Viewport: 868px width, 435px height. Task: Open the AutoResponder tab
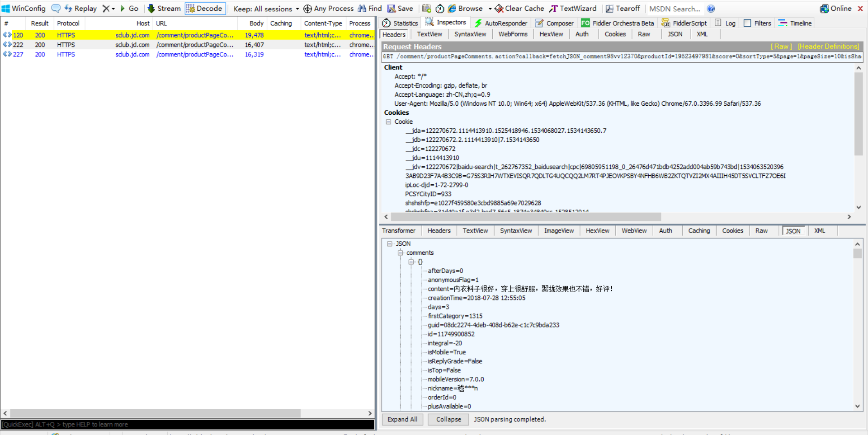(x=500, y=23)
